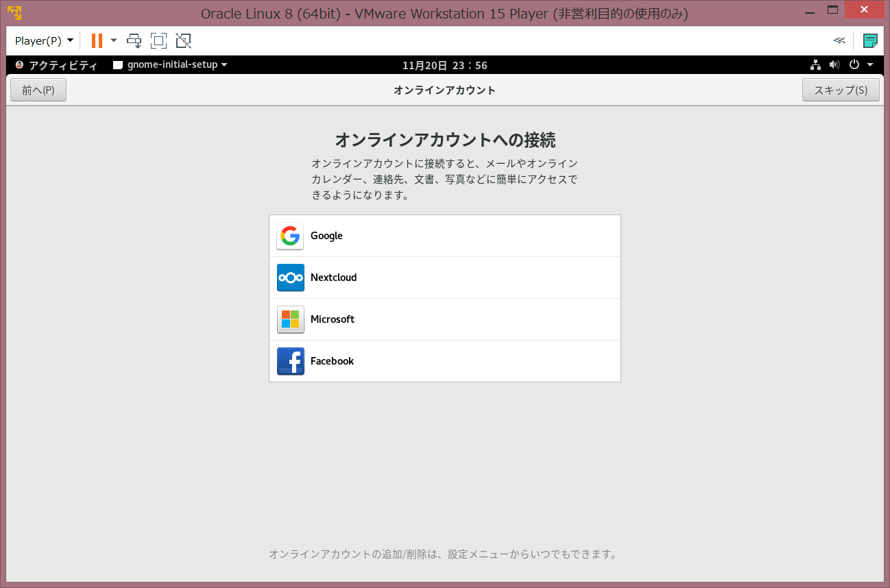This screenshot has height=588, width=890.
Task: Click the VMware Player logo in the title bar
Action: coord(14,13)
